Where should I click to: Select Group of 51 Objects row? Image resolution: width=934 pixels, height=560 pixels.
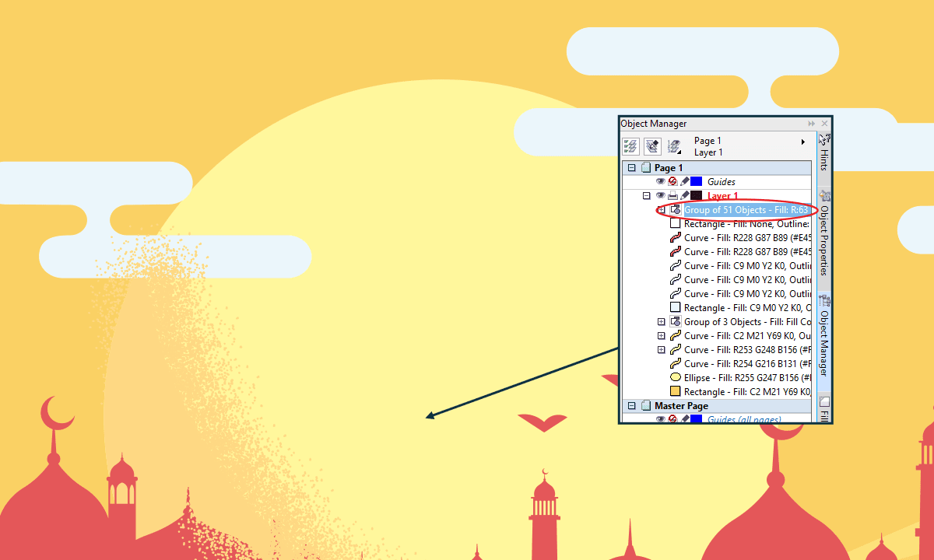pyautogui.click(x=746, y=210)
